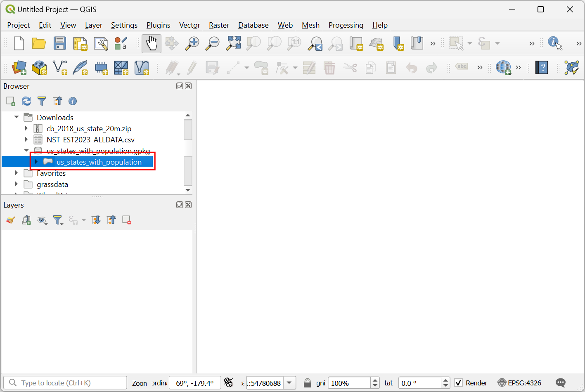Open the Processing menu
Viewport: 585px width, 392px height.
[346, 25]
